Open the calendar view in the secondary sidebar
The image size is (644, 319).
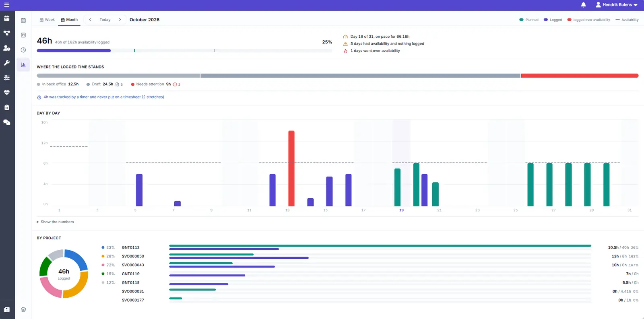23,20
